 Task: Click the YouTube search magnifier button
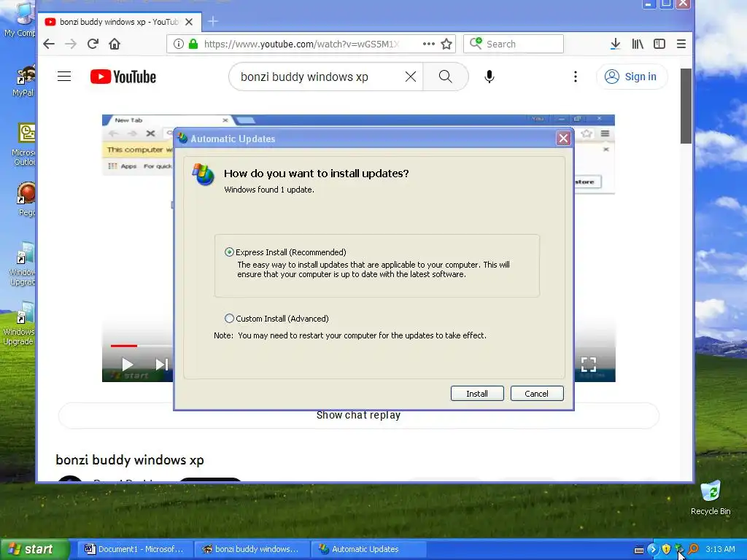pyautogui.click(x=446, y=77)
